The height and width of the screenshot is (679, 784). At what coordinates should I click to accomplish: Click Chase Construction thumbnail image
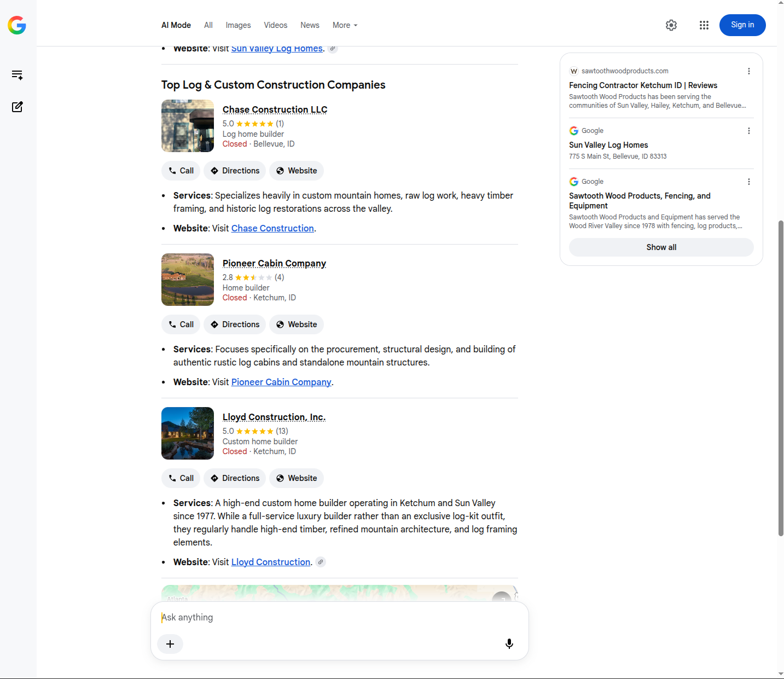[188, 126]
